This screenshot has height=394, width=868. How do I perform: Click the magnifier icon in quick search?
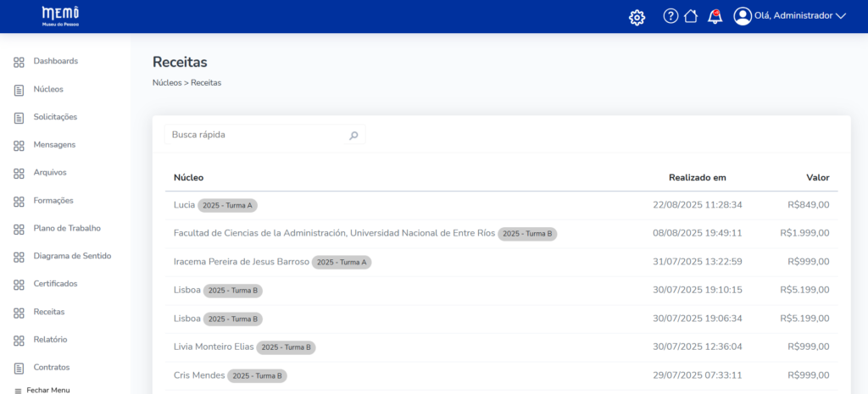[353, 136]
